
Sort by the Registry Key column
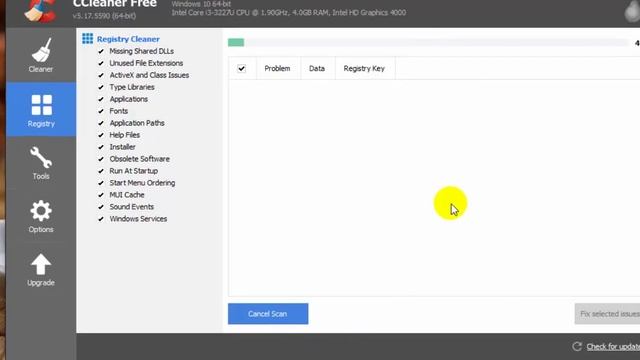[364, 69]
